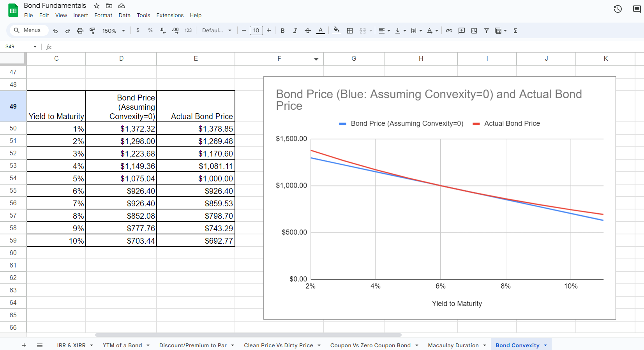The width and height of the screenshot is (644, 350).
Task: Open the Default font dropdown
Action: (x=217, y=30)
